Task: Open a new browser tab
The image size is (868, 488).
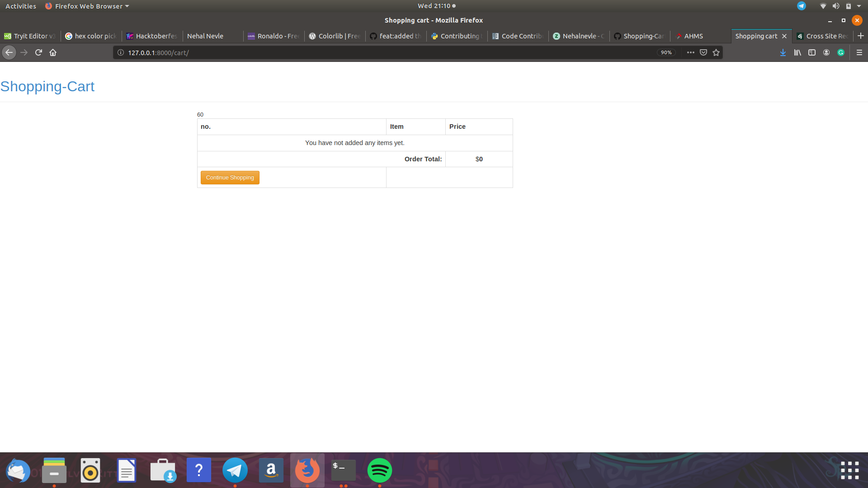Action: (860, 36)
